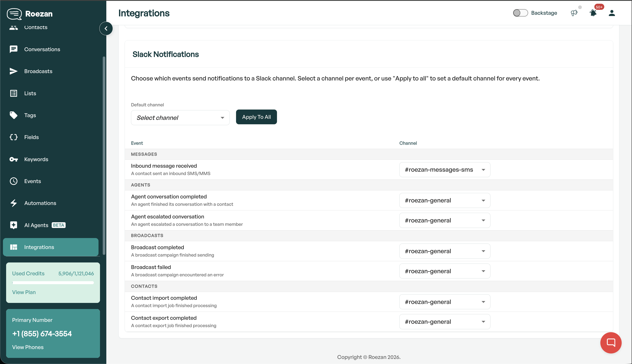632x364 pixels.
Task: Click the Used Credits progress bar
Action: [x=53, y=283]
